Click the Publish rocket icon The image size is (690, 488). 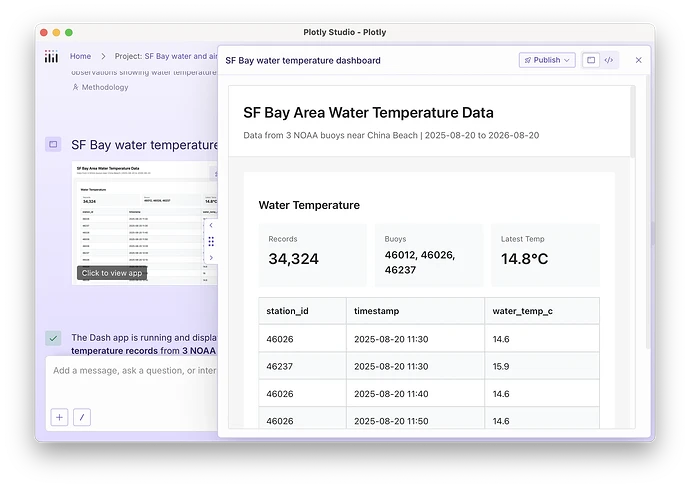point(527,60)
